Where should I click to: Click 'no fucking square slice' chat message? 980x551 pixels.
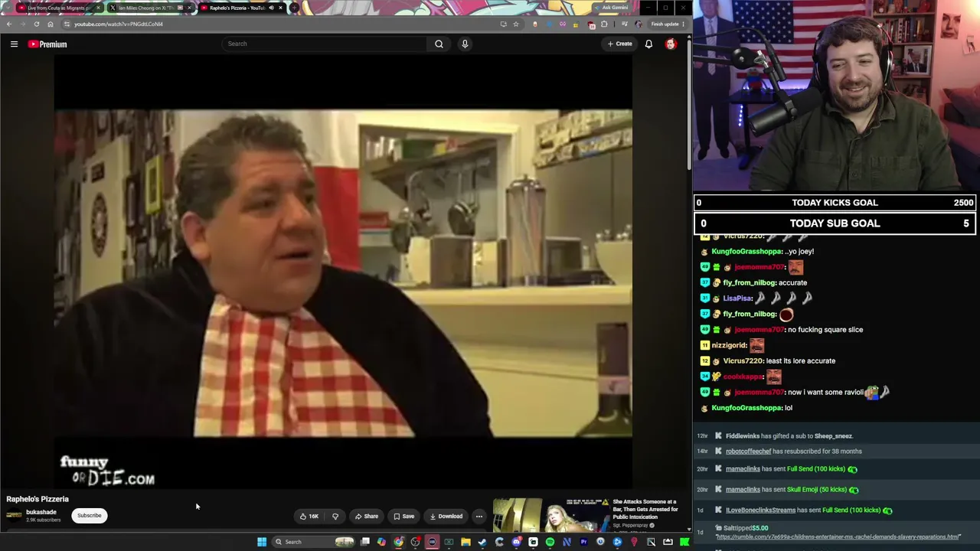pos(825,329)
